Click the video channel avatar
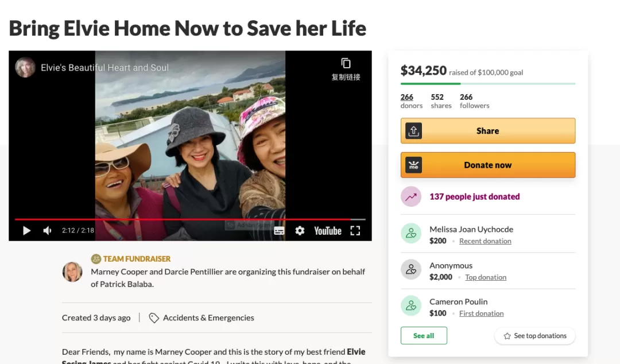 [25, 67]
